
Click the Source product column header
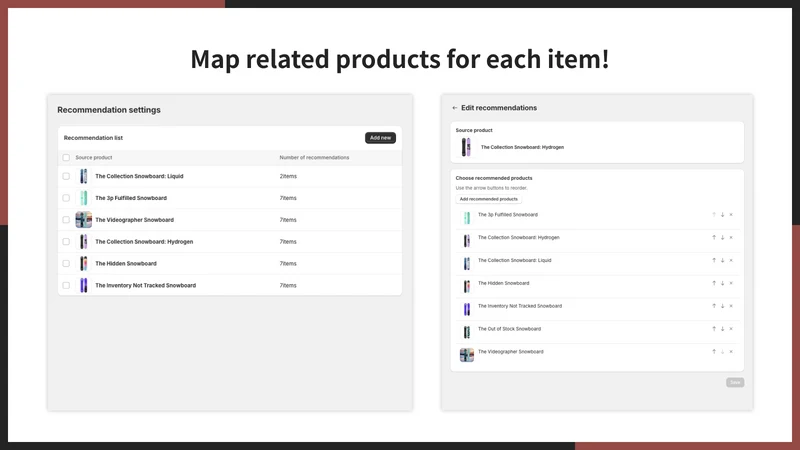click(94, 158)
